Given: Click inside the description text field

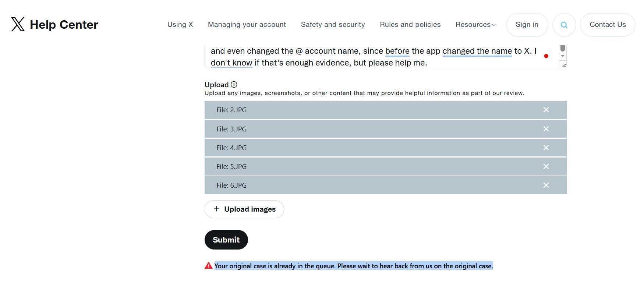Looking at the screenshot, I should [x=368, y=57].
